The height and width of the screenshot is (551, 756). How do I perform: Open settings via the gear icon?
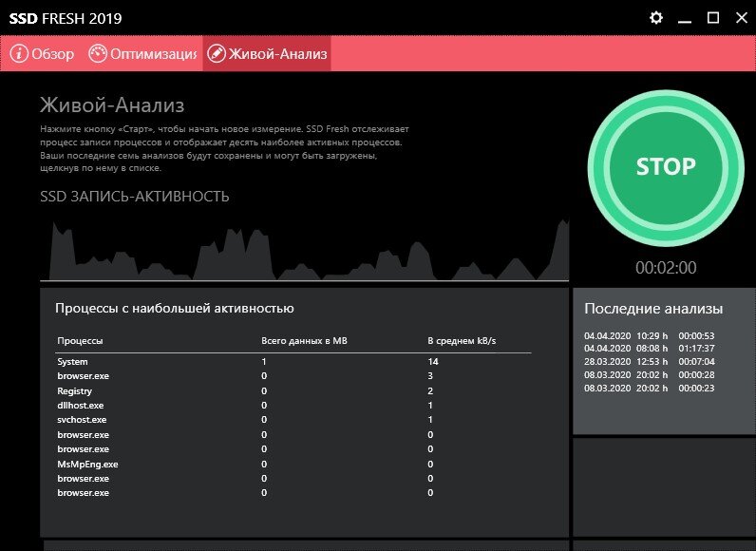655,18
